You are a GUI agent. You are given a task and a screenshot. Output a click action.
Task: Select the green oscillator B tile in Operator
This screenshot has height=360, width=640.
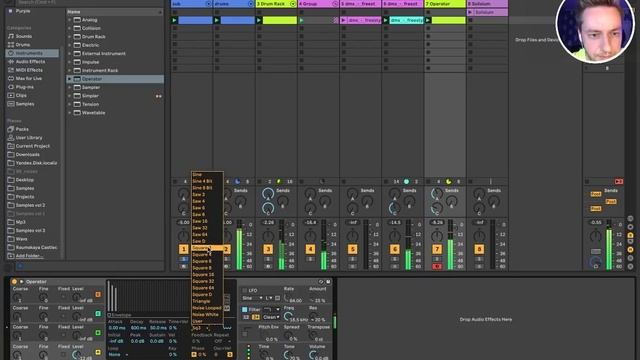pyautogui.click(x=98, y=333)
